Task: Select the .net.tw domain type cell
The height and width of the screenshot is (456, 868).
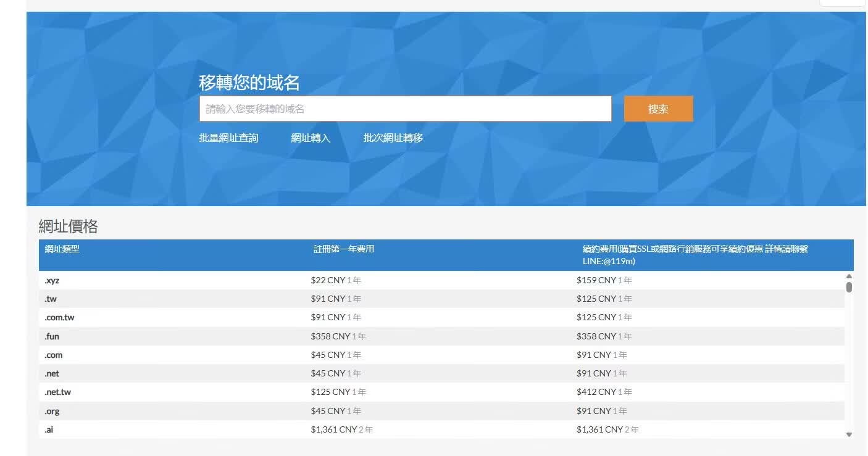Action: (x=57, y=392)
